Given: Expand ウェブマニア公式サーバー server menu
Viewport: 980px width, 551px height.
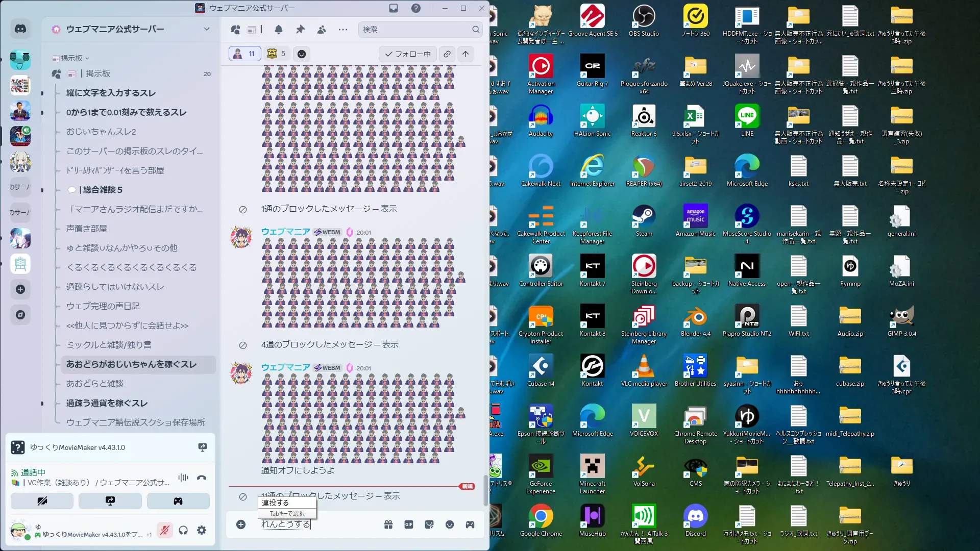Looking at the screenshot, I should point(206,29).
